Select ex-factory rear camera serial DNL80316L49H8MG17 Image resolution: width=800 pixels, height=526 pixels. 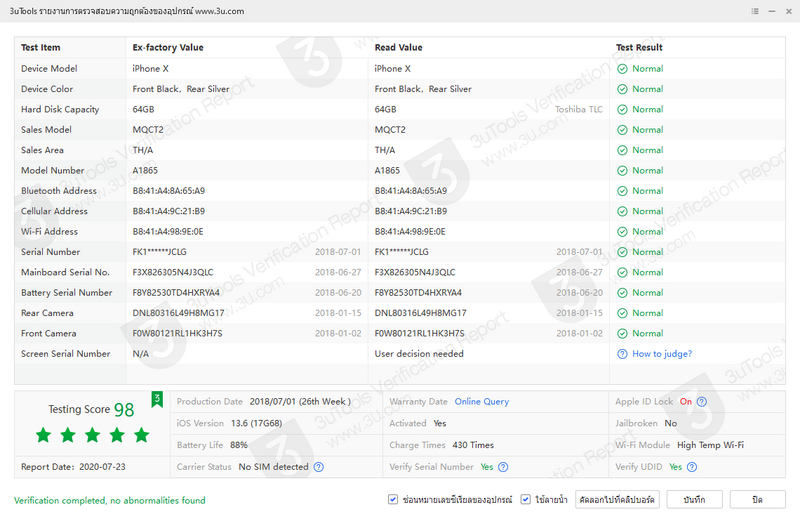pyautogui.click(x=178, y=313)
